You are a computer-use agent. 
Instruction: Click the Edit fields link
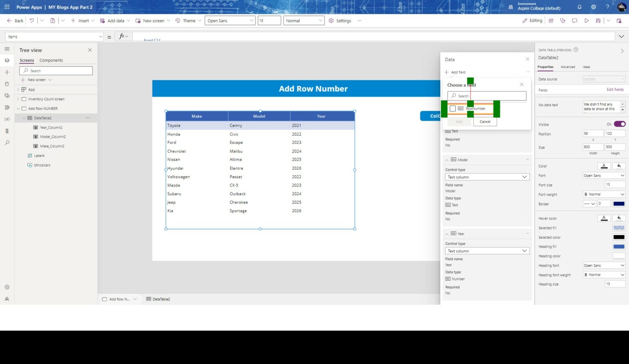pyautogui.click(x=615, y=90)
